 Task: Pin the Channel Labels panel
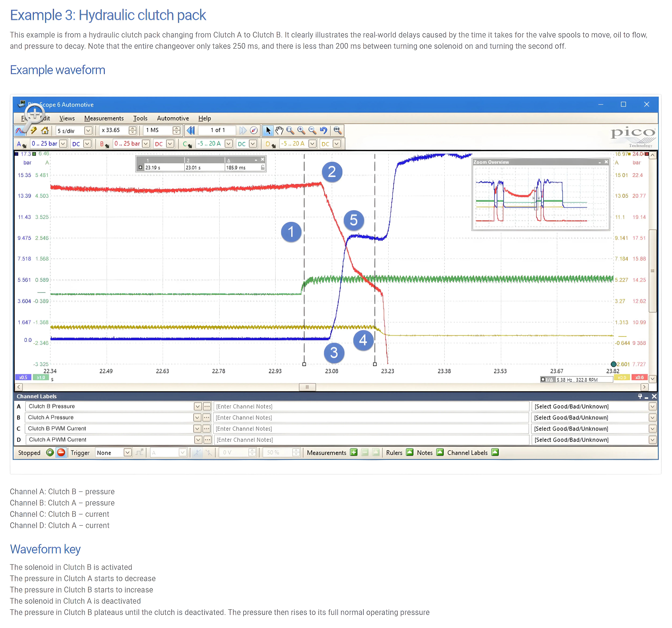click(x=640, y=396)
